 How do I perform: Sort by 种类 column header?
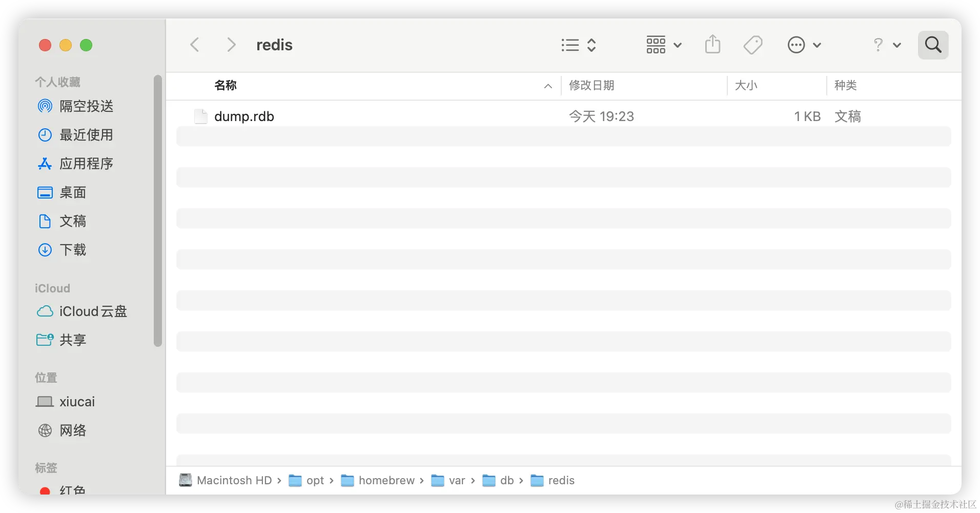click(x=846, y=85)
